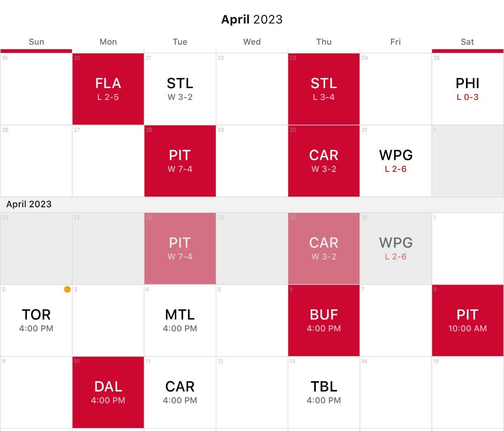The image size is (504, 431).
Task: Select the STL game, won 3-2
Action: pyautogui.click(x=180, y=89)
